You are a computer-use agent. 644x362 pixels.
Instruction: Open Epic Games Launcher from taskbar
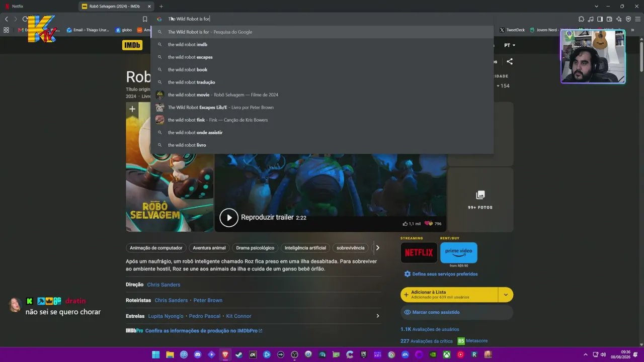pos(364,354)
